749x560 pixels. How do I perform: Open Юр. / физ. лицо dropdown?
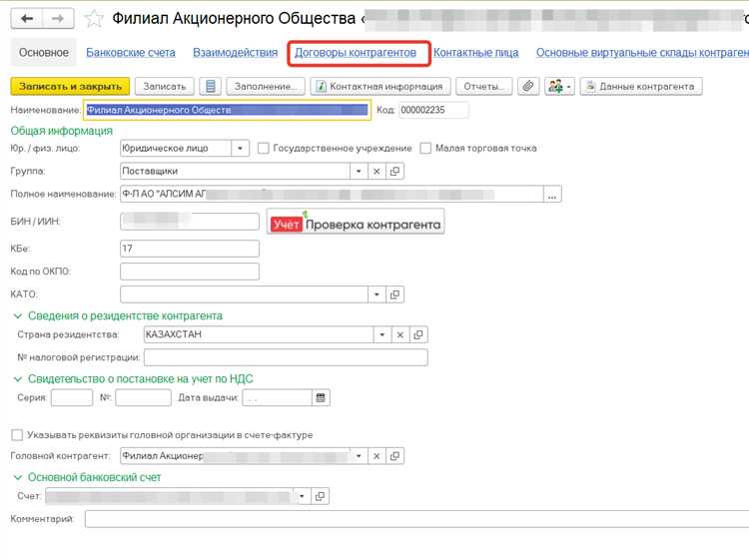[240, 149]
